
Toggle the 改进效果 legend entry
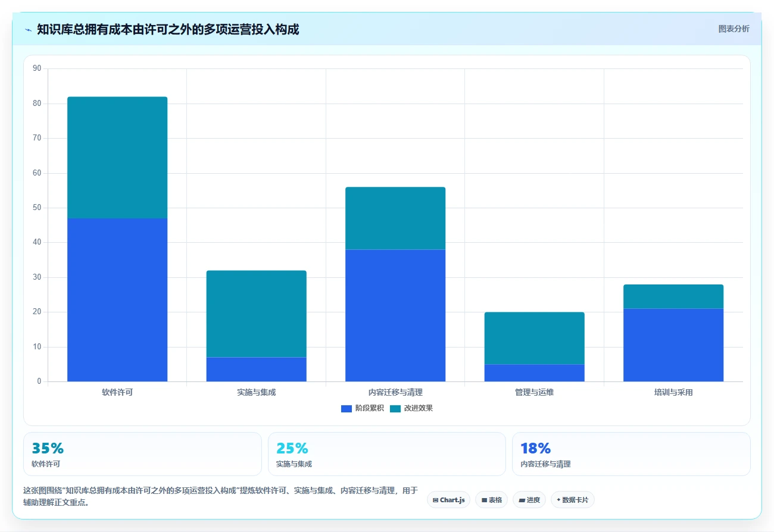click(411, 408)
